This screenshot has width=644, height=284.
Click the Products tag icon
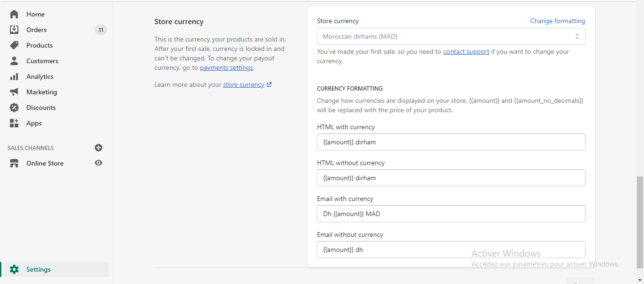pyautogui.click(x=14, y=45)
